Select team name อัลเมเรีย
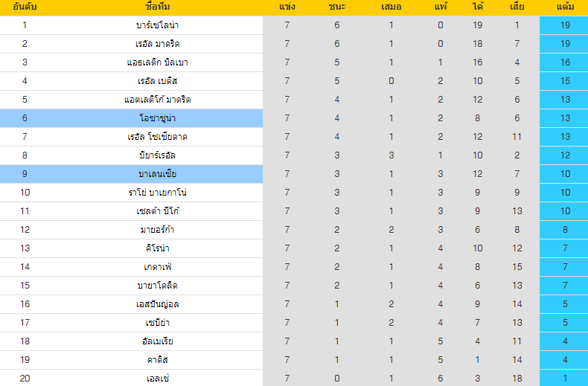The image size is (588, 386). (x=158, y=341)
